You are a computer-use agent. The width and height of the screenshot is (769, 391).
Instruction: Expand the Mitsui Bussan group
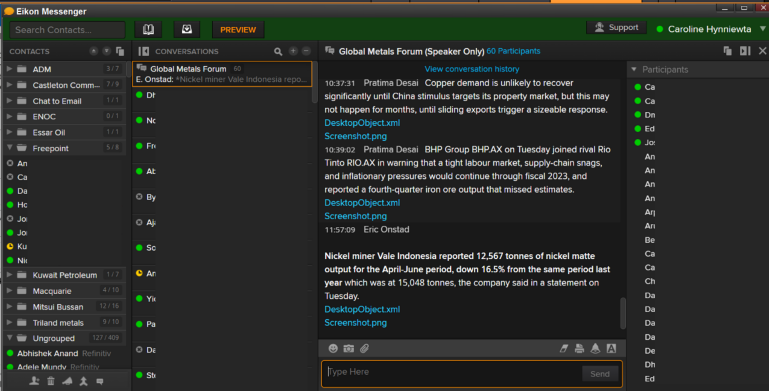click(x=9, y=307)
